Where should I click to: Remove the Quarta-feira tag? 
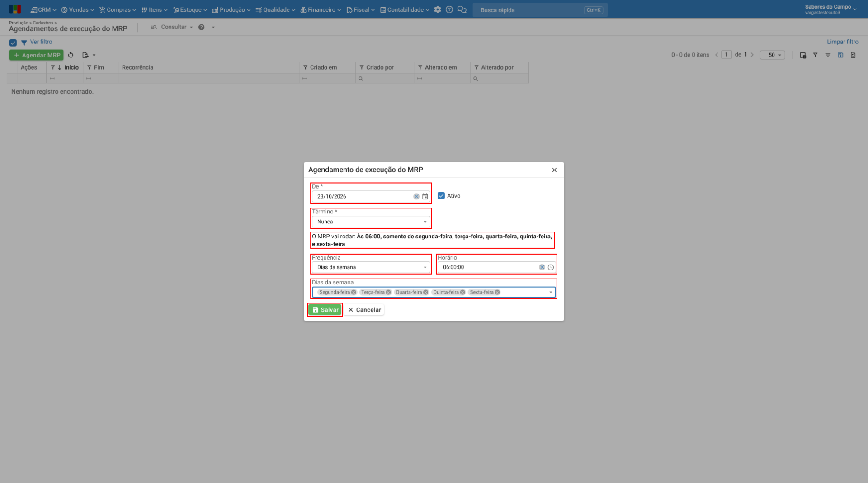(x=425, y=292)
